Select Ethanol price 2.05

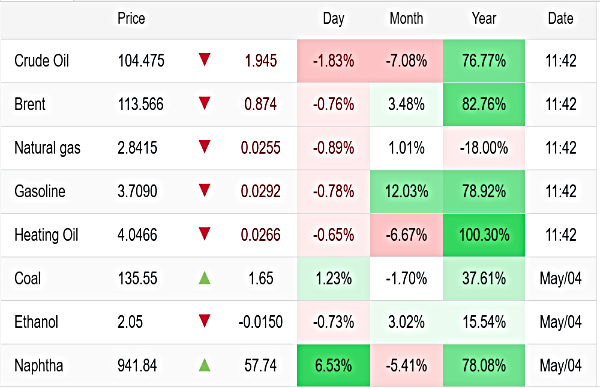(130, 322)
